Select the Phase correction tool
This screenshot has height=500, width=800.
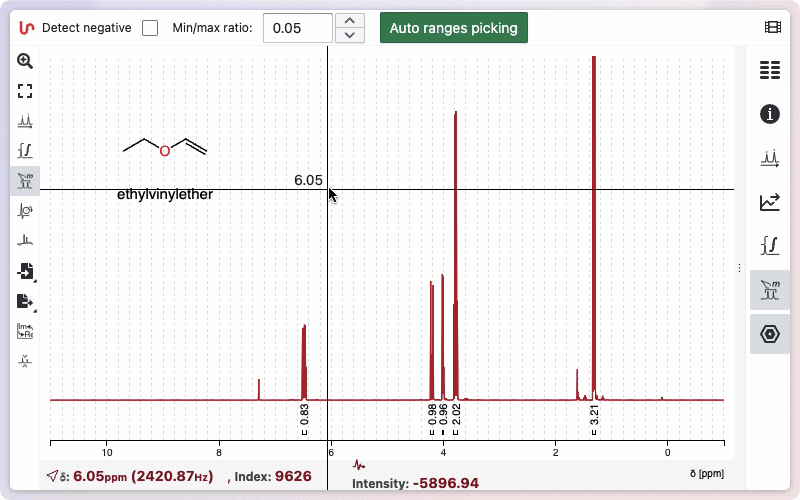[x=25, y=211]
